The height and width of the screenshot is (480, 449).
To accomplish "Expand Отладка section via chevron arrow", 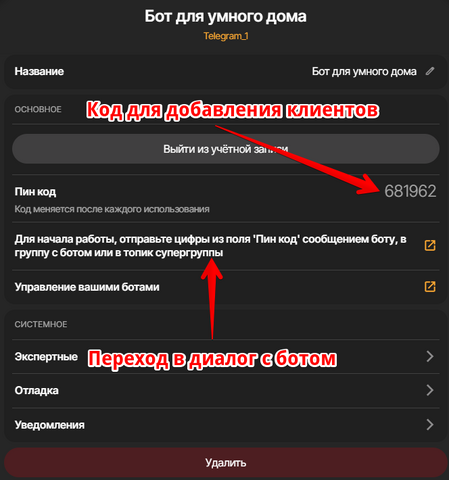I will click(430, 390).
